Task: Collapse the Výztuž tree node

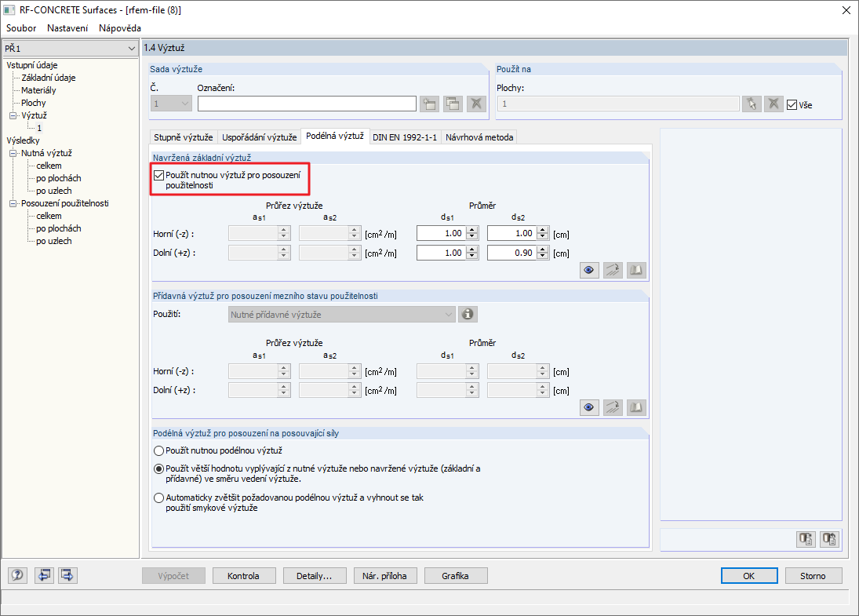Action: click(13, 115)
